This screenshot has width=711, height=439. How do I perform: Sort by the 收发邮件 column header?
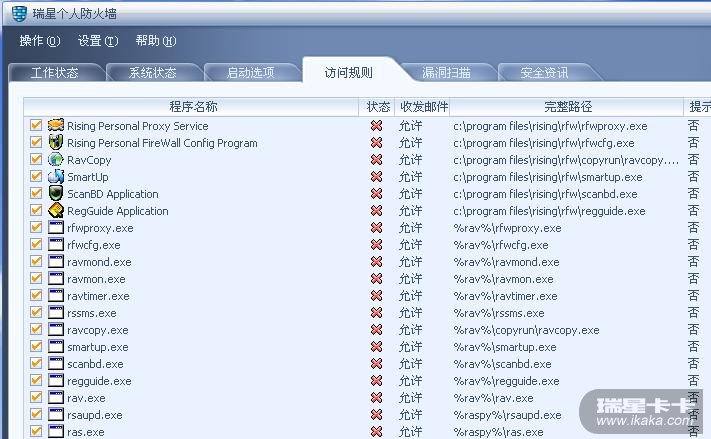coord(423,107)
